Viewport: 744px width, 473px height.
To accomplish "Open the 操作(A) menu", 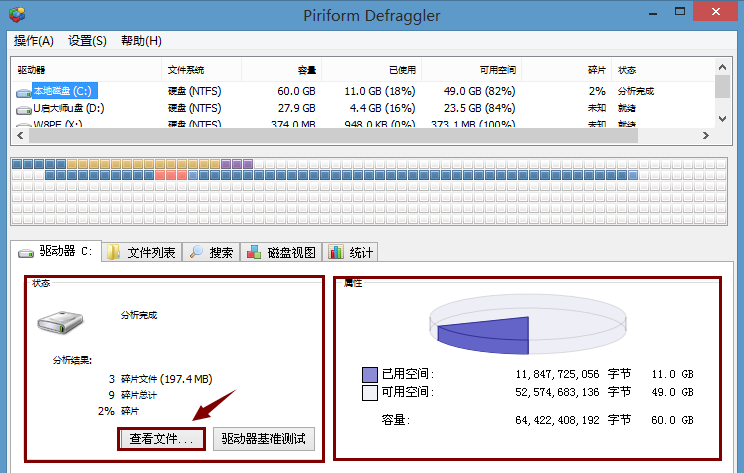I will click(34, 41).
